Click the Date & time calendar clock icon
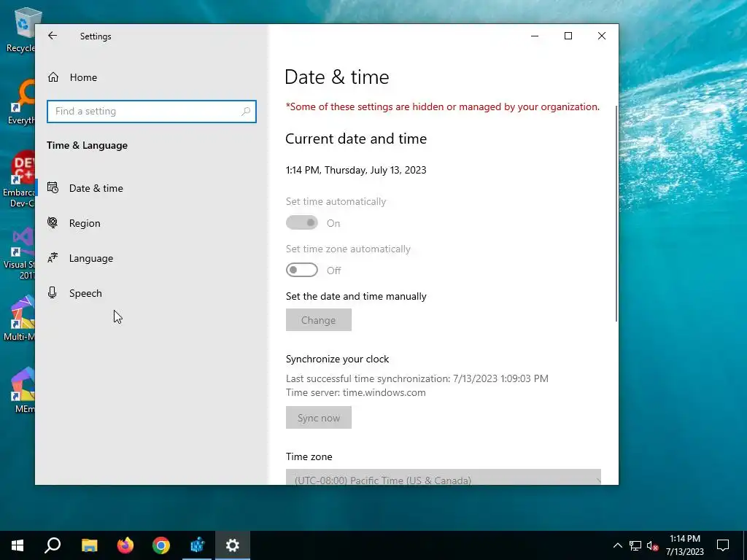Screen dimensions: 747x560 click(x=53, y=187)
